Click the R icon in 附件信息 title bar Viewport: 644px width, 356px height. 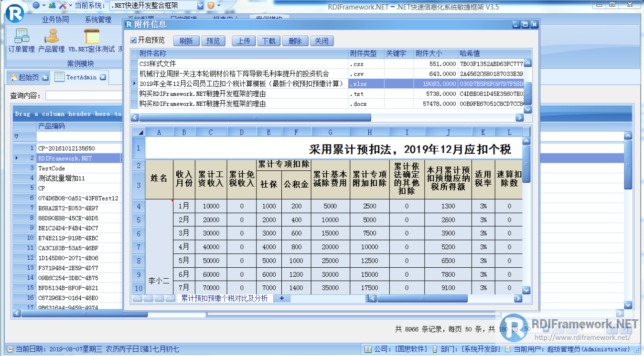click(129, 24)
